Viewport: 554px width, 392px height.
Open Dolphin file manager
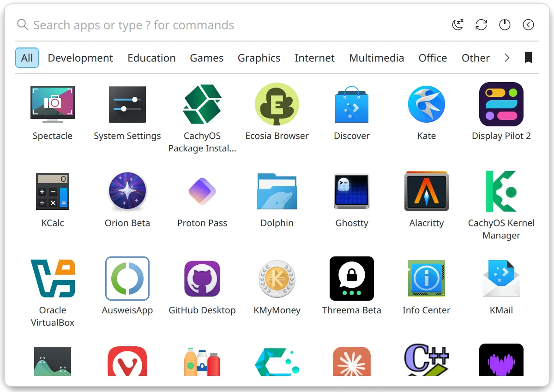click(x=277, y=191)
